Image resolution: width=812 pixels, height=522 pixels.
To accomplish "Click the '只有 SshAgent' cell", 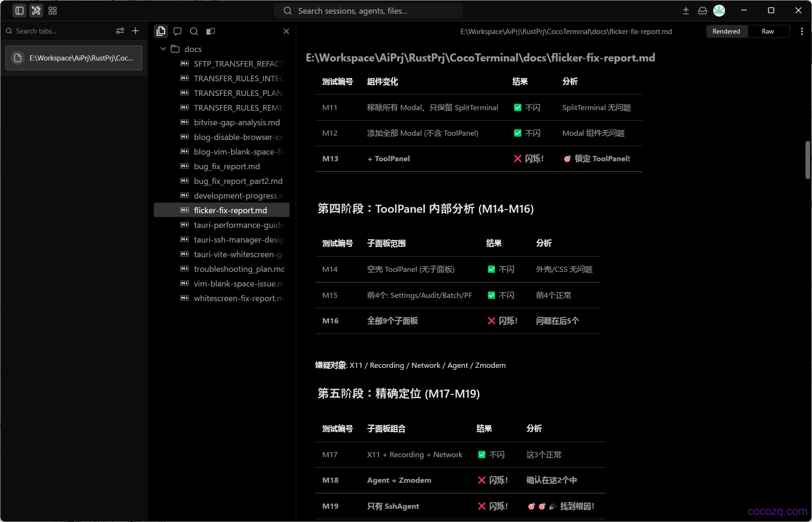I will (393, 506).
